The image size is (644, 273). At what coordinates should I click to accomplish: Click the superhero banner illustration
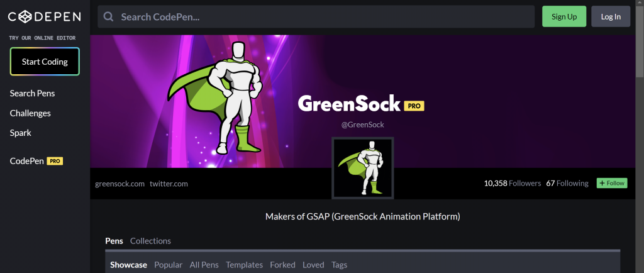[x=215, y=97]
